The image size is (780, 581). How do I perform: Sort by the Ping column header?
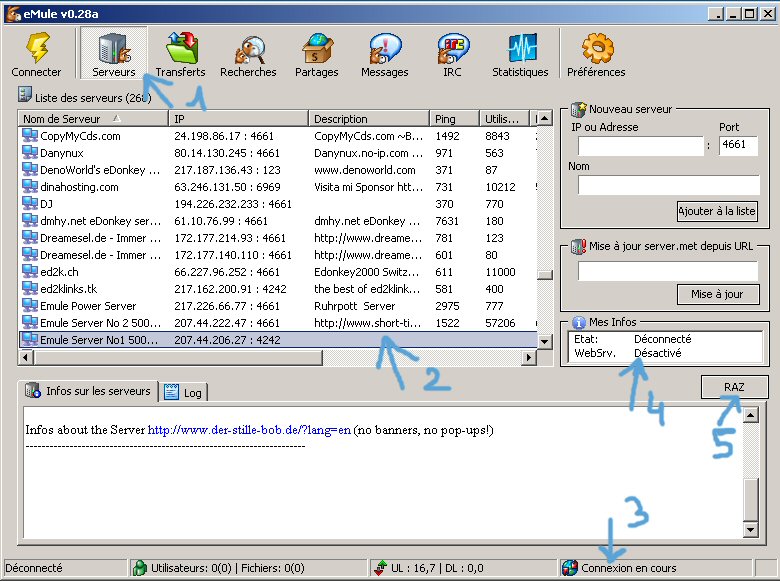pos(455,119)
